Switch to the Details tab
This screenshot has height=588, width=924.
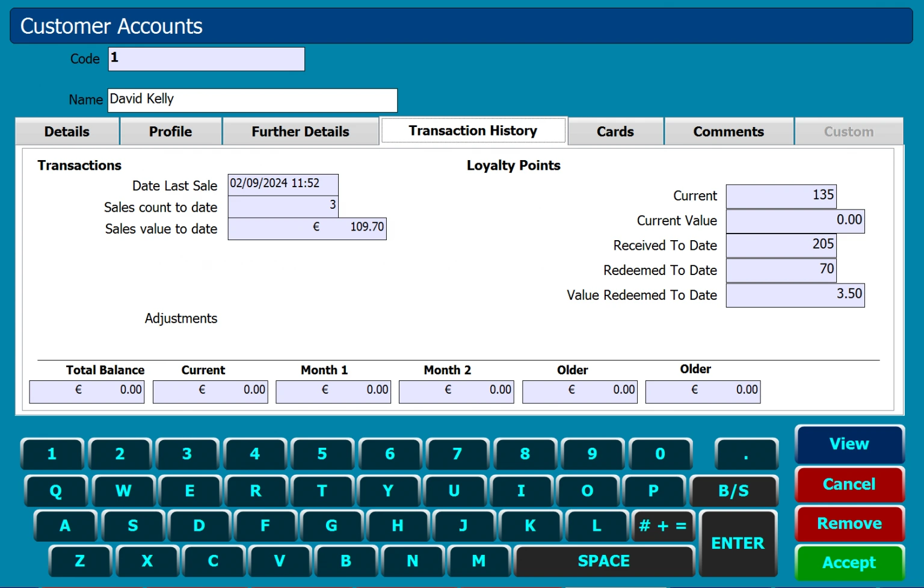click(x=67, y=132)
